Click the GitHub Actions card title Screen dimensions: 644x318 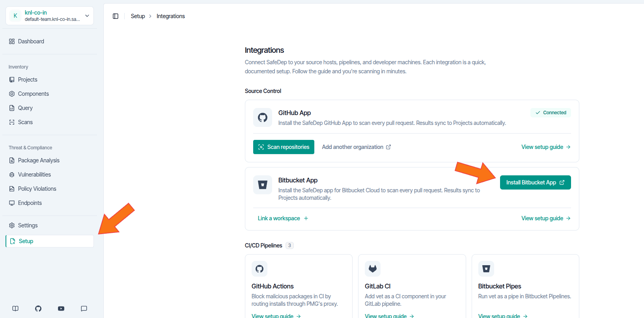(273, 286)
